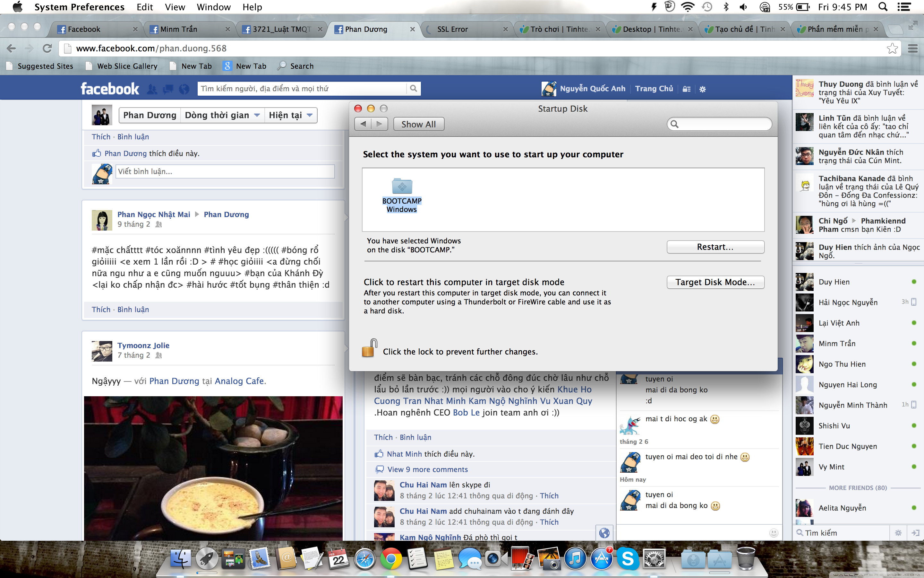The image size is (924, 578).
Task: Click the emoticon icon in chat box
Action: [x=774, y=533]
